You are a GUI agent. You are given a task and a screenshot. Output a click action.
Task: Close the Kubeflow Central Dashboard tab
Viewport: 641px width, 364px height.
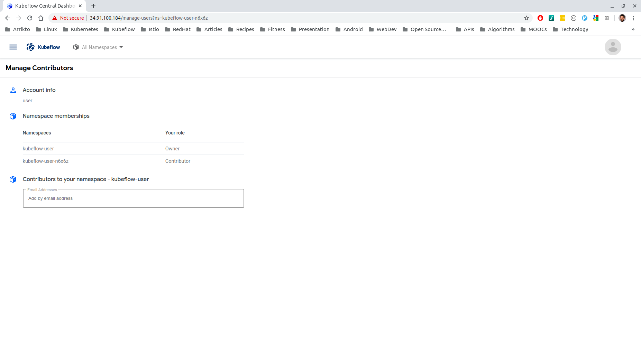[80, 6]
